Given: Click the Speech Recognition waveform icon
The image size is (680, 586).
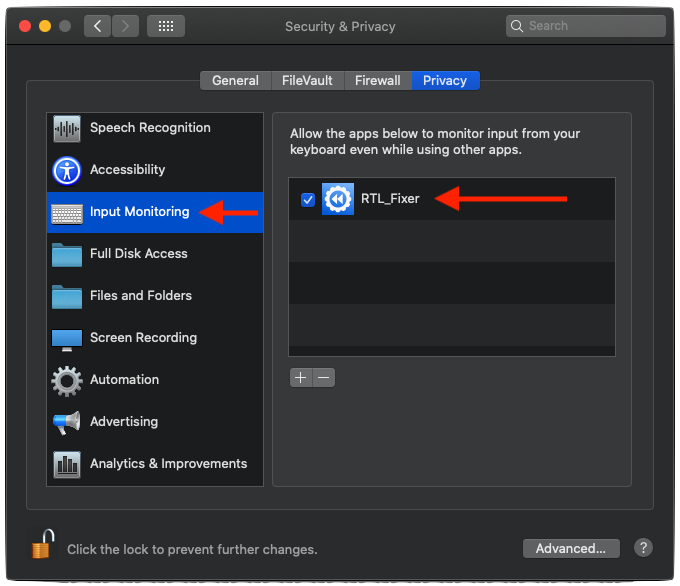Looking at the screenshot, I should tap(67, 128).
